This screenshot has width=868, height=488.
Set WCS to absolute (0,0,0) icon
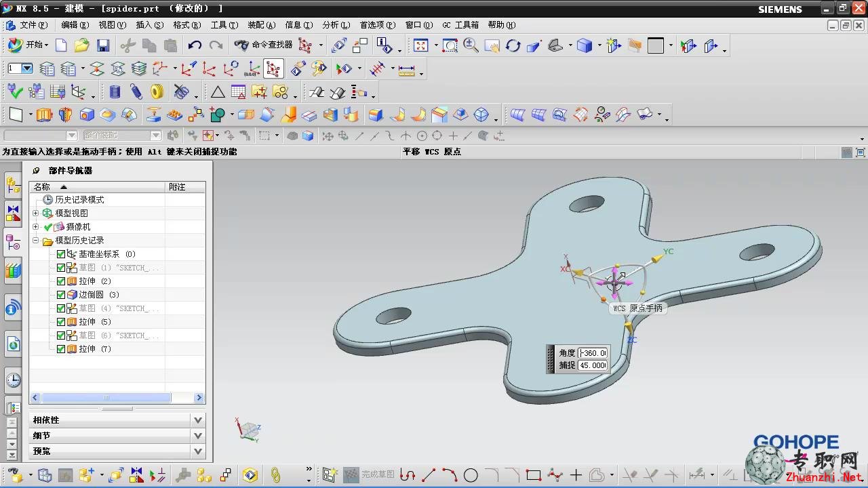click(x=252, y=69)
